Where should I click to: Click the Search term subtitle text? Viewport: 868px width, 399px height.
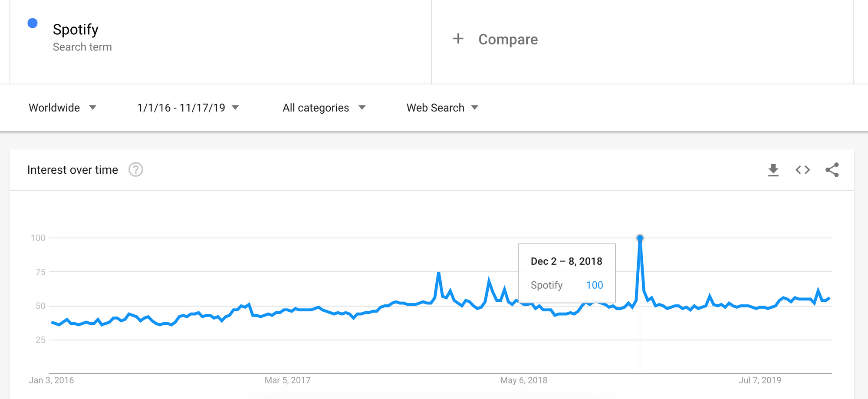point(82,47)
